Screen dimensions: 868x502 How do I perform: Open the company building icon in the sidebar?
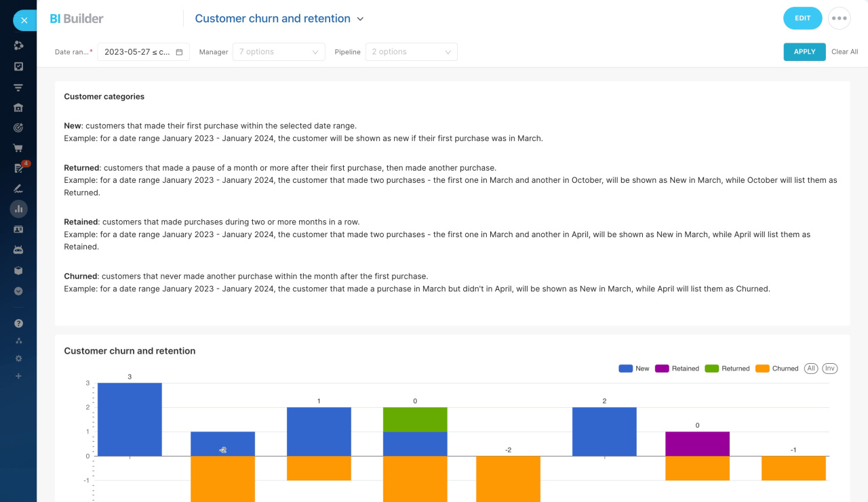click(x=18, y=107)
